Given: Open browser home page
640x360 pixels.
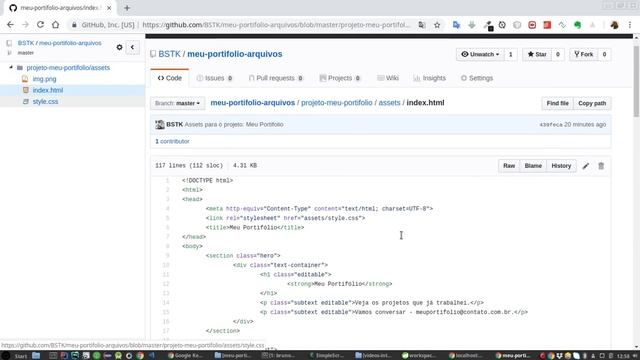Looking at the screenshot, I should [x=56, y=25].
